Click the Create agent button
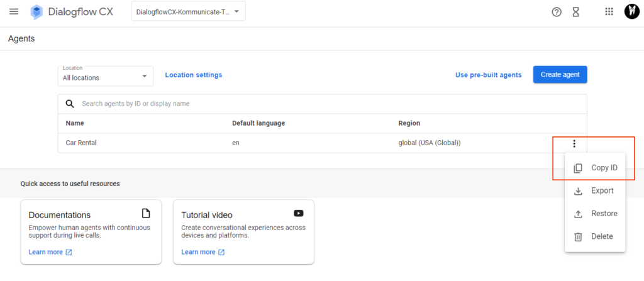The width and height of the screenshot is (644, 281). tap(560, 75)
